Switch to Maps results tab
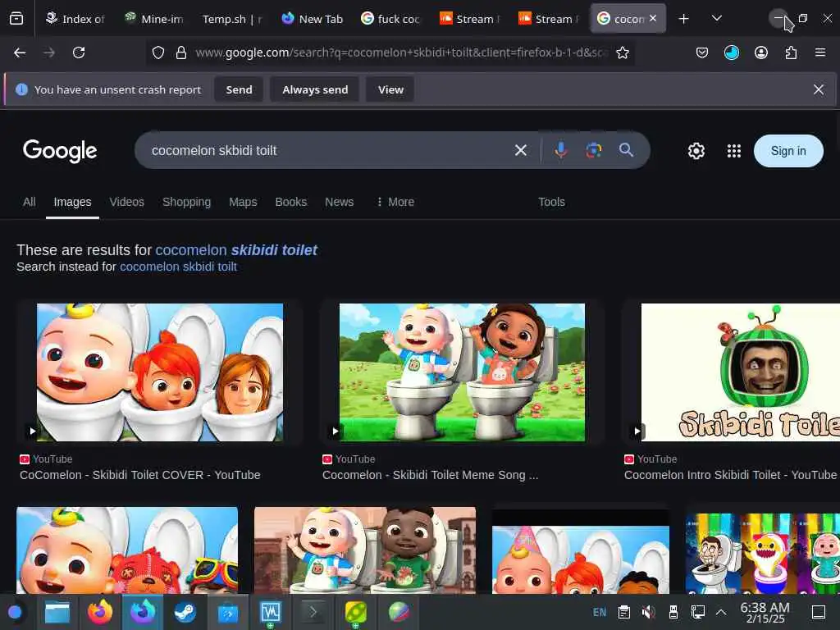 (243, 202)
